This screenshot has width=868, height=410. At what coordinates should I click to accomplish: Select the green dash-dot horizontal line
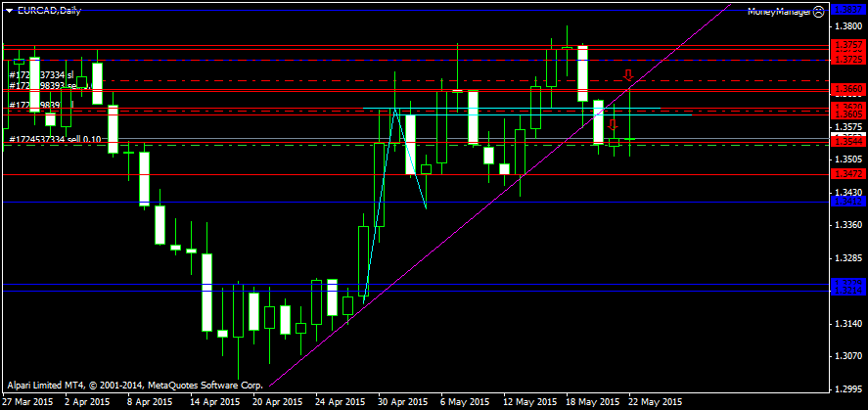pyautogui.click(x=415, y=146)
